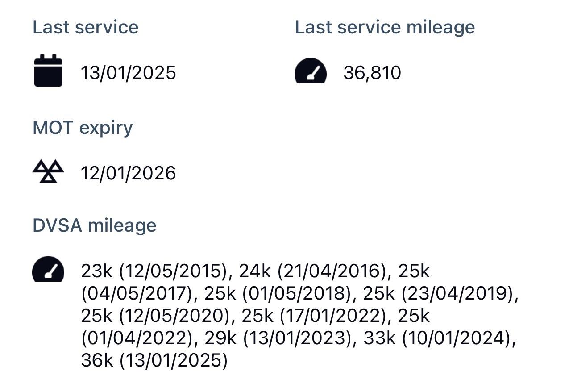This screenshot has height=392, width=573.
Task: Click the speedometer icon next to 36,810
Action: tap(311, 71)
